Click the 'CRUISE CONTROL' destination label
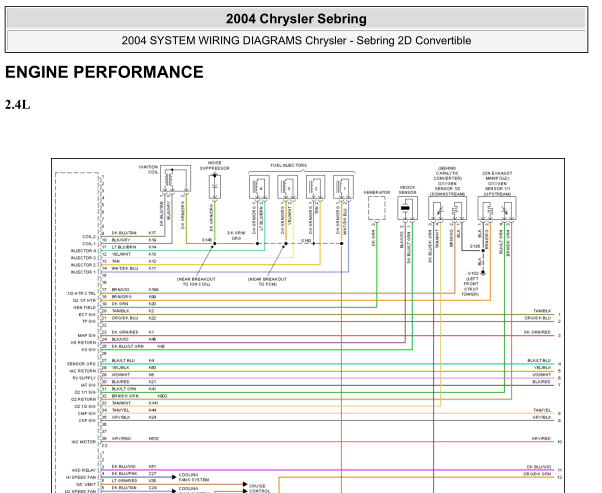The width and height of the screenshot is (602, 493). (260, 488)
